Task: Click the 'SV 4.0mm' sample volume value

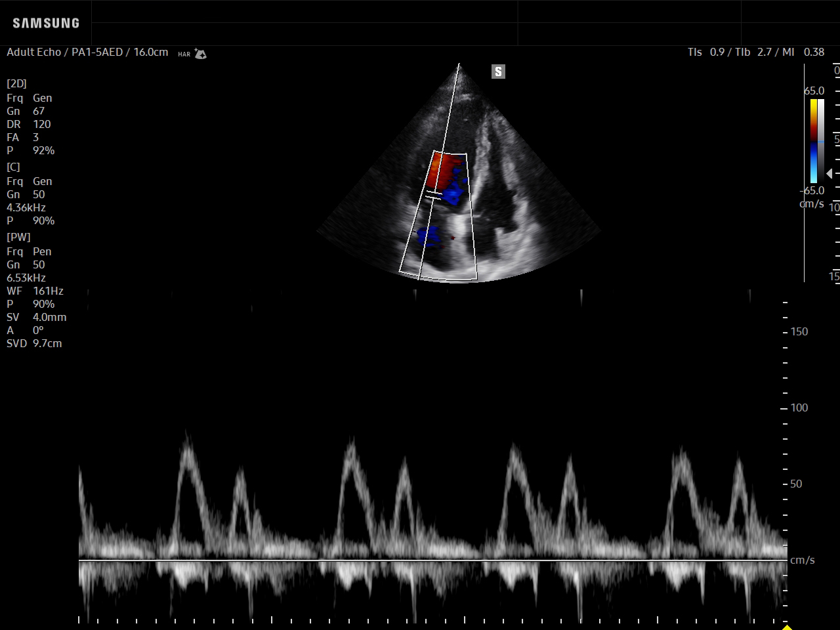Action: coord(37,317)
